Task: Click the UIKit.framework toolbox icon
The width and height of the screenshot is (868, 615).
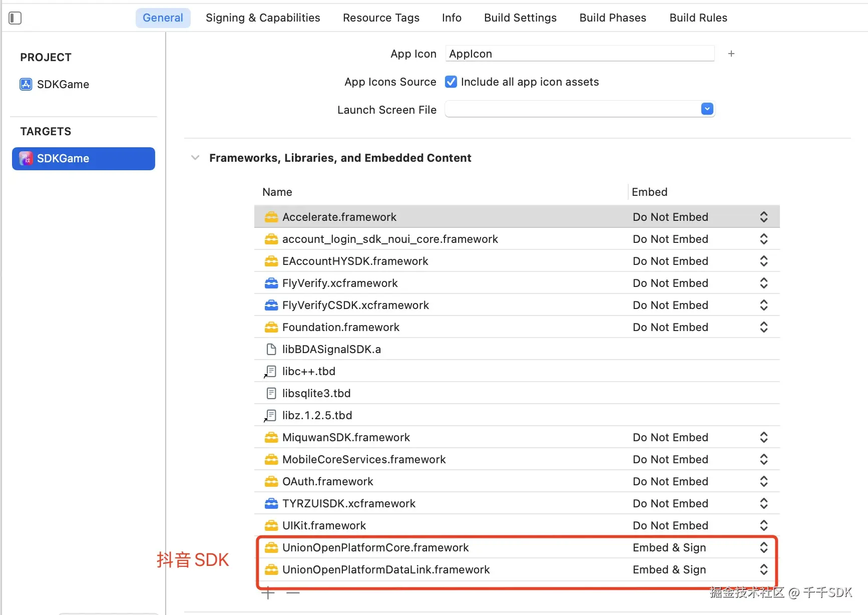Action: [271, 525]
